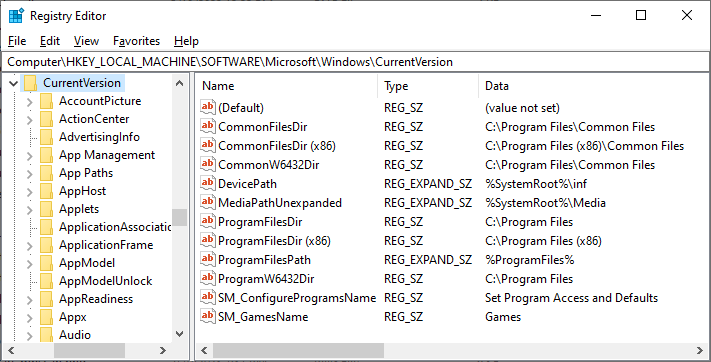Click the Applets folder icon
The height and width of the screenshot is (362, 711).
tap(46, 209)
